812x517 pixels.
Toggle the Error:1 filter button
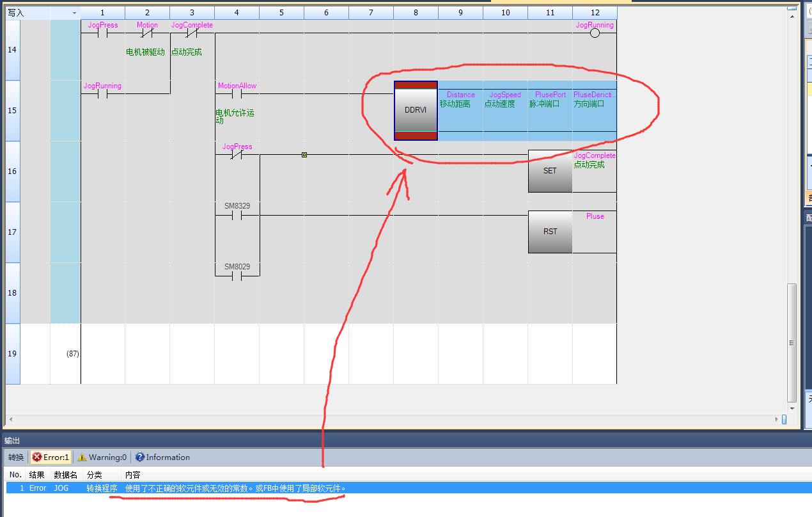(x=51, y=457)
